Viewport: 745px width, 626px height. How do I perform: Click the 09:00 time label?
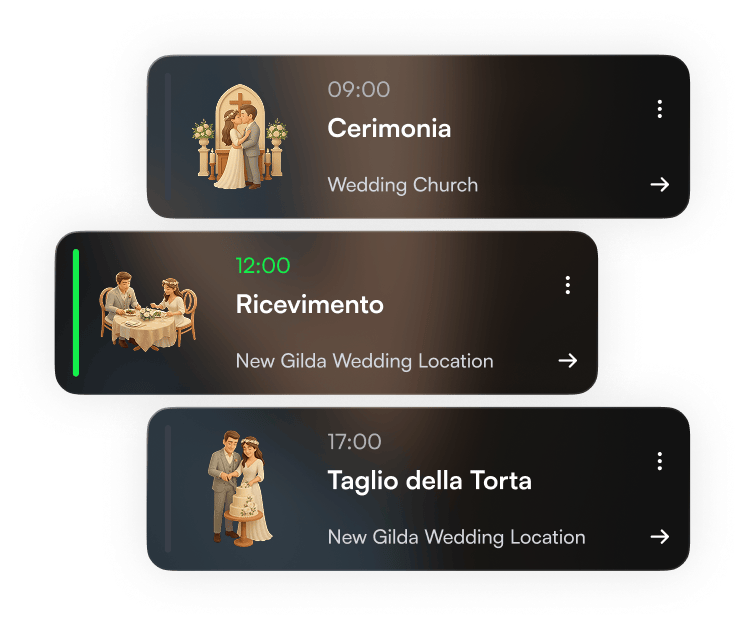pos(359,90)
